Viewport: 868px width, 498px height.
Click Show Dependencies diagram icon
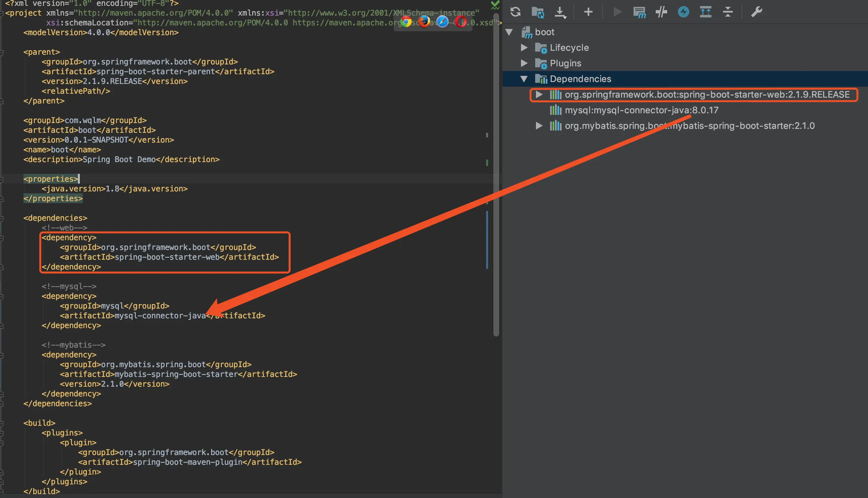[x=705, y=12]
